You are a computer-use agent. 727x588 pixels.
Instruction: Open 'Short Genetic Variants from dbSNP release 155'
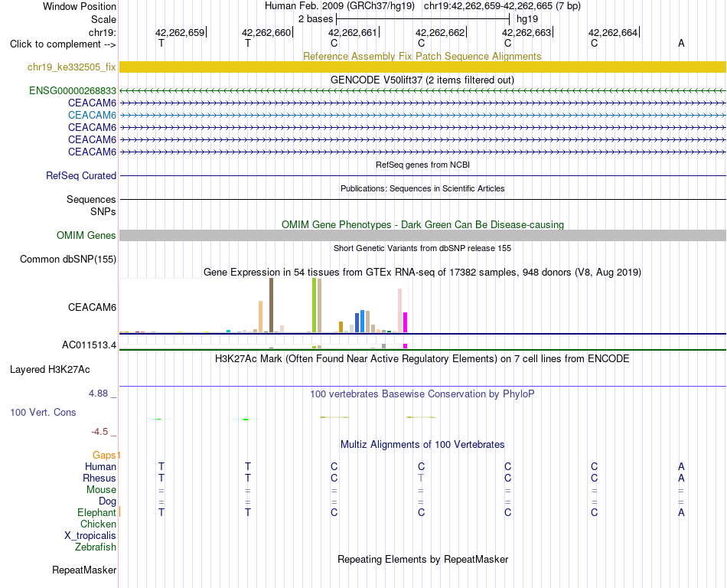(422, 248)
